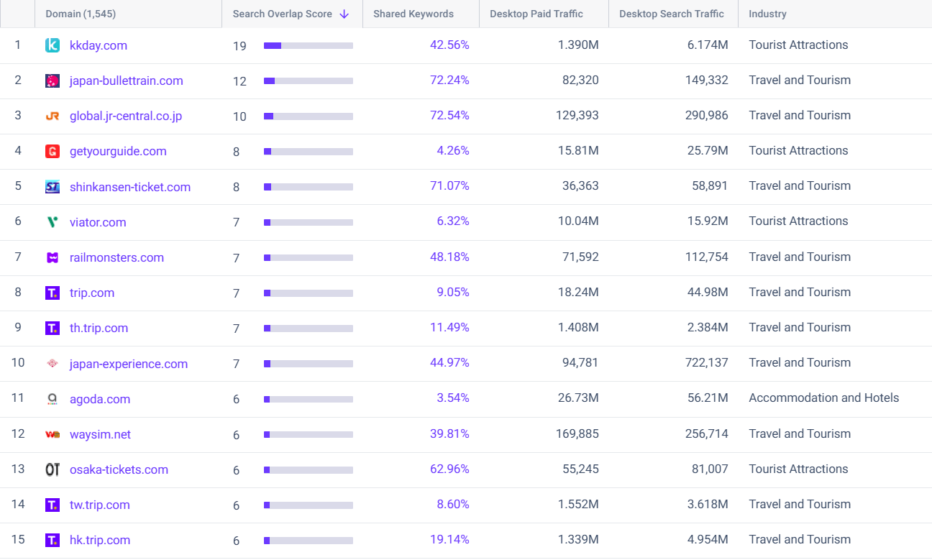Click Tourist Attractions in the viator.com row

(798, 221)
